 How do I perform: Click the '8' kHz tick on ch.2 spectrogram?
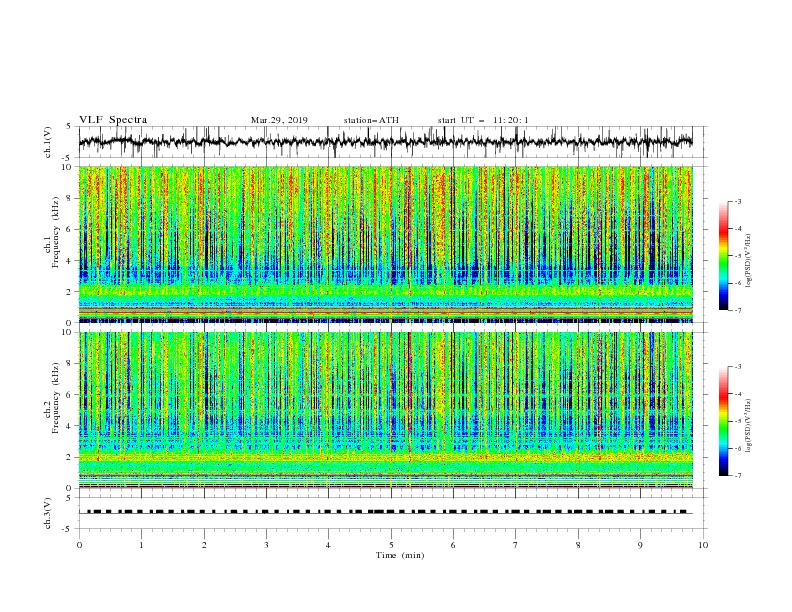pyautogui.click(x=70, y=364)
